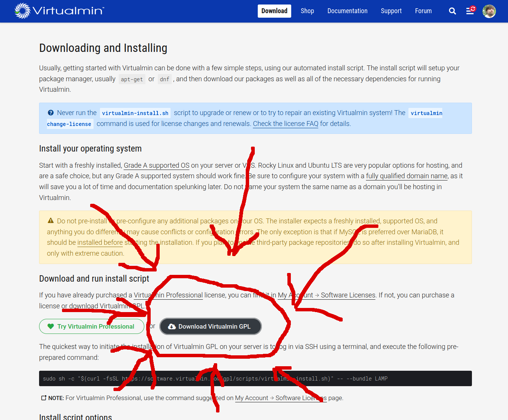Open the Documentation nav item
508x420 pixels.
tap(348, 11)
